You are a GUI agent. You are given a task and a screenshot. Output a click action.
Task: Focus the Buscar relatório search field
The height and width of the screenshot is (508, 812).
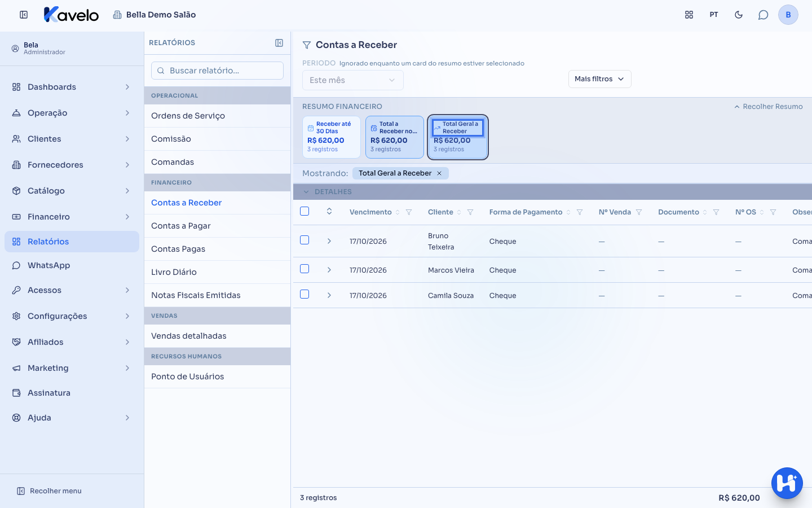[x=217, y=71]
